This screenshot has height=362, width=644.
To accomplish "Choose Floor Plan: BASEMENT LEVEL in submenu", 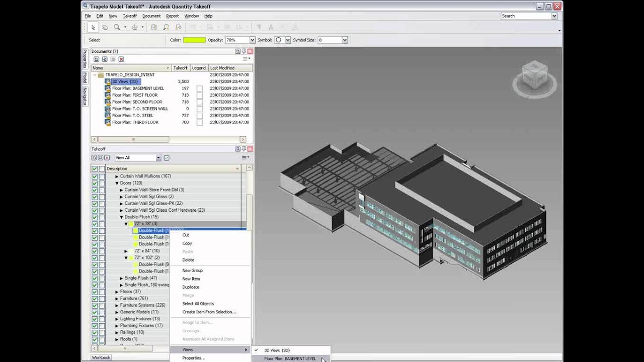I will point(290,359).
